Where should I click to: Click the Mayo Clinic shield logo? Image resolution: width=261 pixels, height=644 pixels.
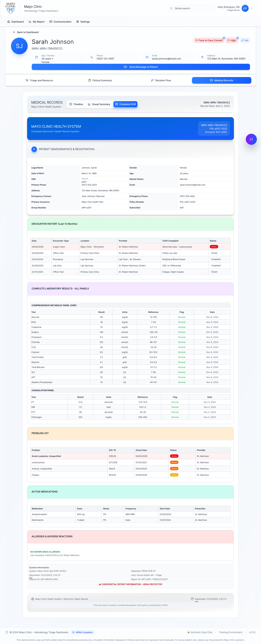(x=11, y=8)
